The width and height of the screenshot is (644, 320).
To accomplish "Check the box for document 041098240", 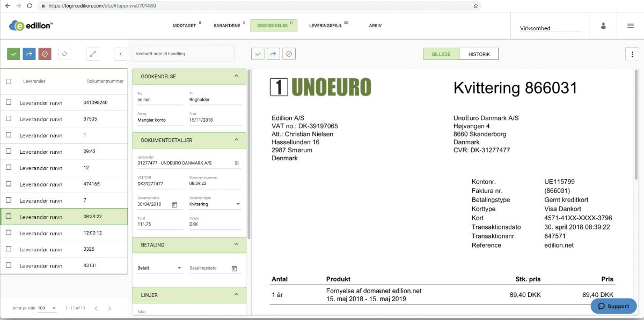I will [9, 102].
